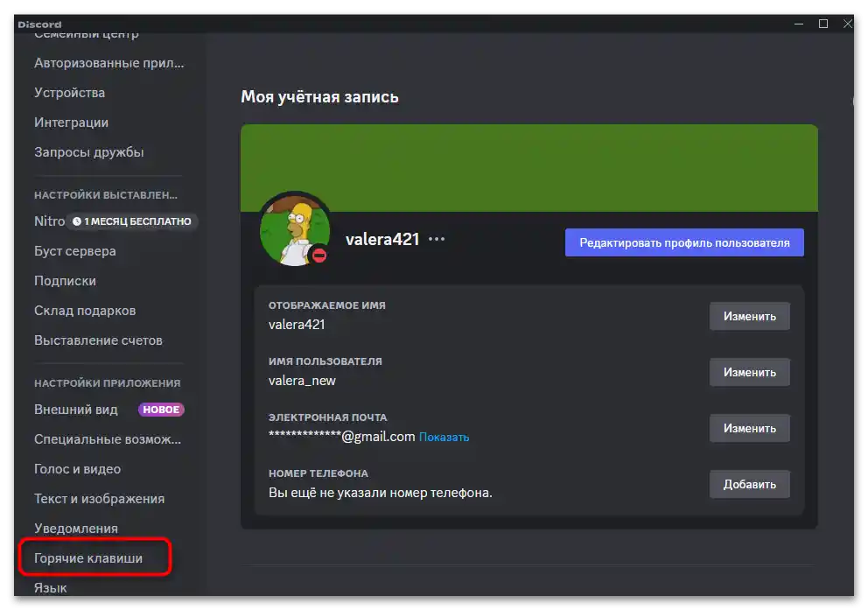Image resolution: width=868 pixels, height=610 pixels.
Task: Add a phone number via Добавить
Action: pos(749,484)
